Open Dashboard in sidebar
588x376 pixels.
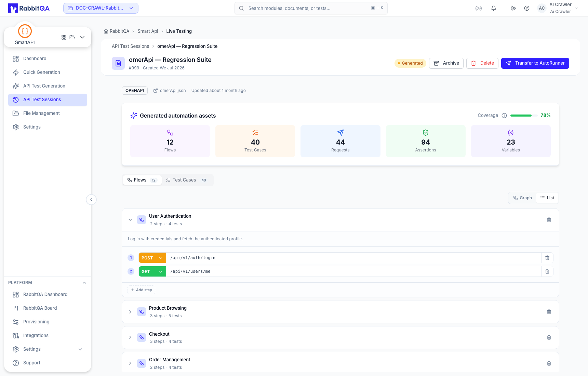pyautogui.click(x=48, y=59)
